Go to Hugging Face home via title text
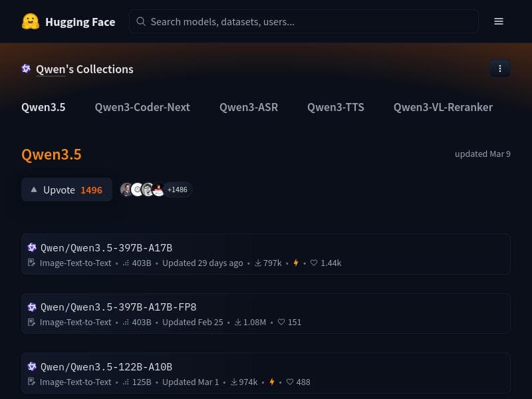The width and height of the screenshot is (532, 399). coord(80,22)
